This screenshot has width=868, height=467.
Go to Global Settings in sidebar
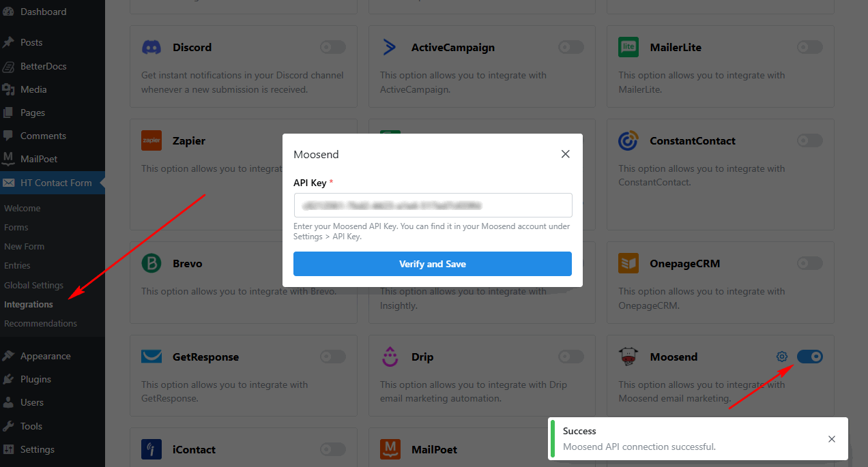click(x=34, y=285)
